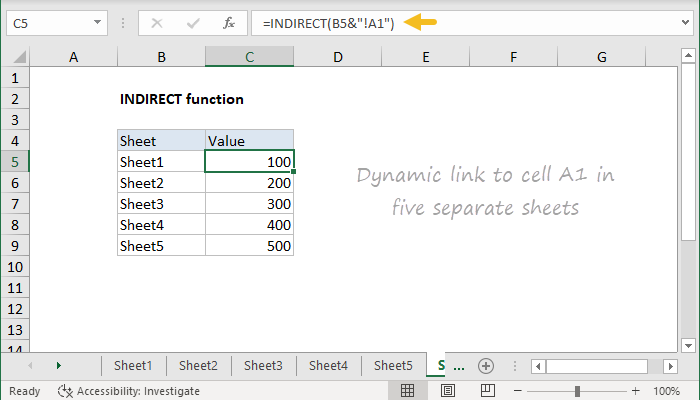Add a new sheet with the plus icon

486,366
